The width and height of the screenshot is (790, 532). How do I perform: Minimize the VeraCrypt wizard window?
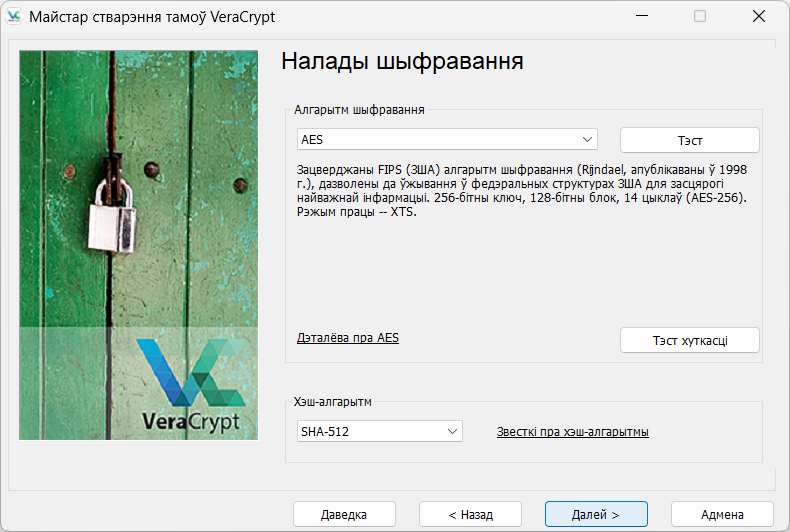pyautogui.click(x=642, y=16)
